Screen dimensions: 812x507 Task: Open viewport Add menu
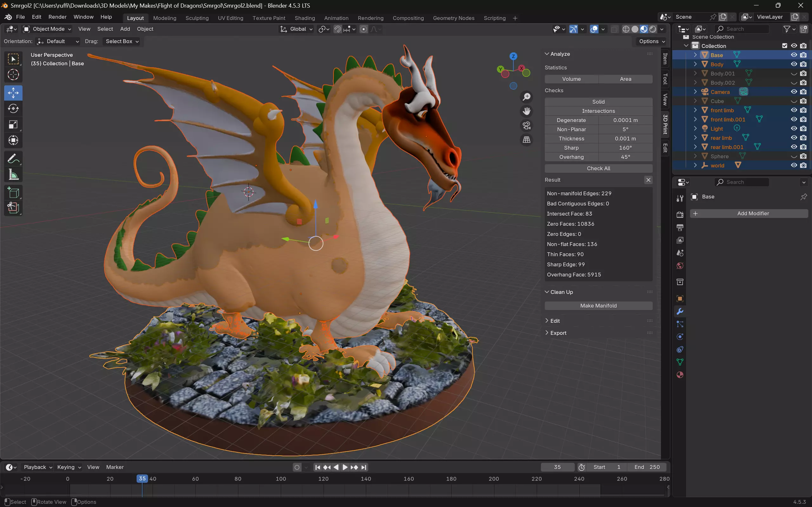[x=125, y=29]
